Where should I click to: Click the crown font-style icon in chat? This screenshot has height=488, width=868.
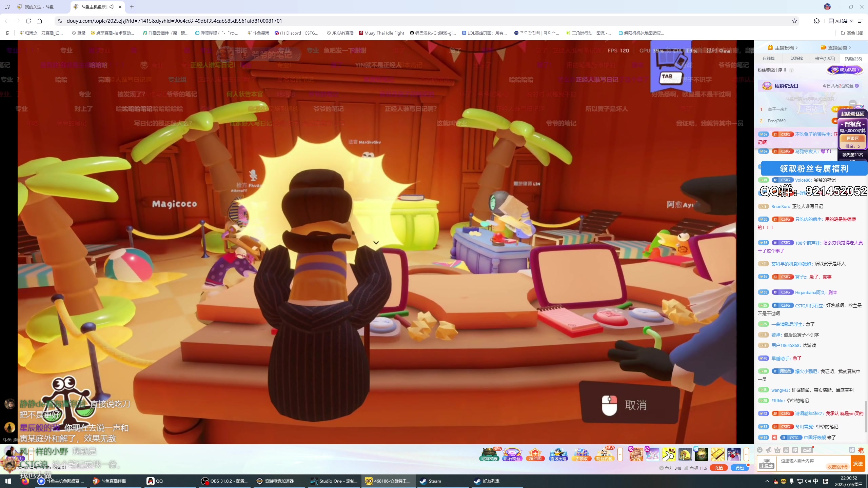777,450
